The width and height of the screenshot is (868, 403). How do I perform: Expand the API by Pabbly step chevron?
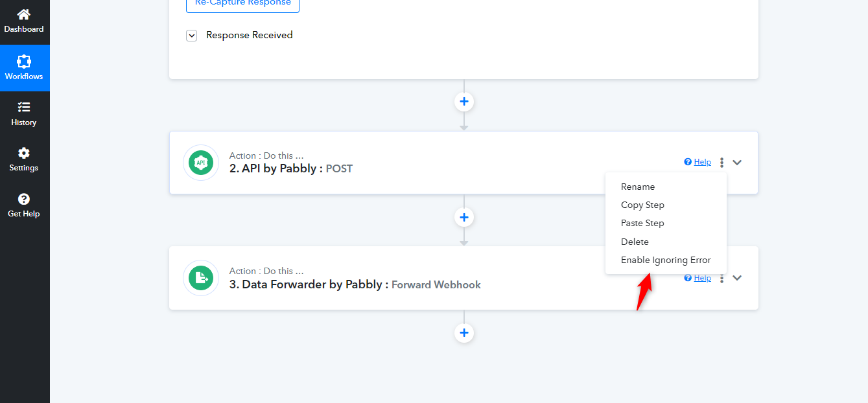(737, 163)
